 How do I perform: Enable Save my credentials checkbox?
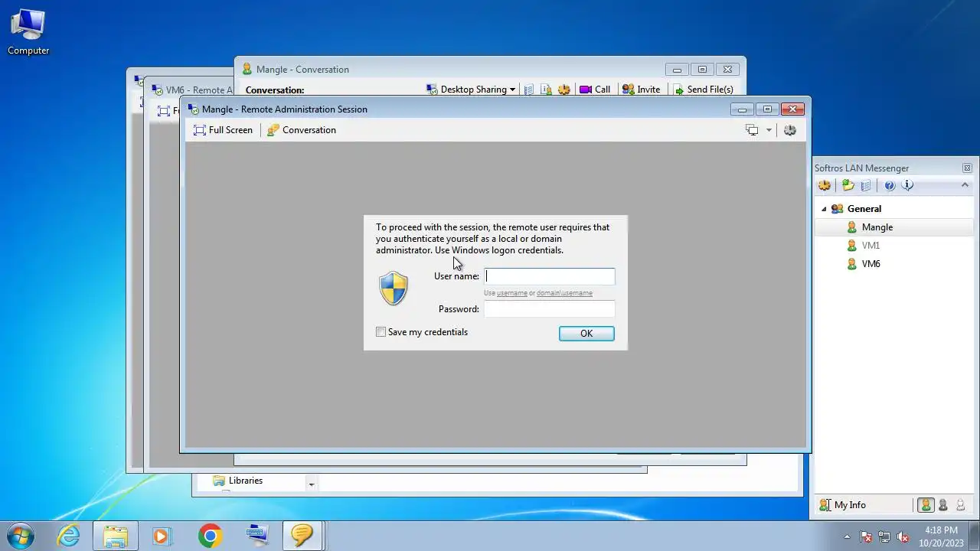click(x=381, y=332)
